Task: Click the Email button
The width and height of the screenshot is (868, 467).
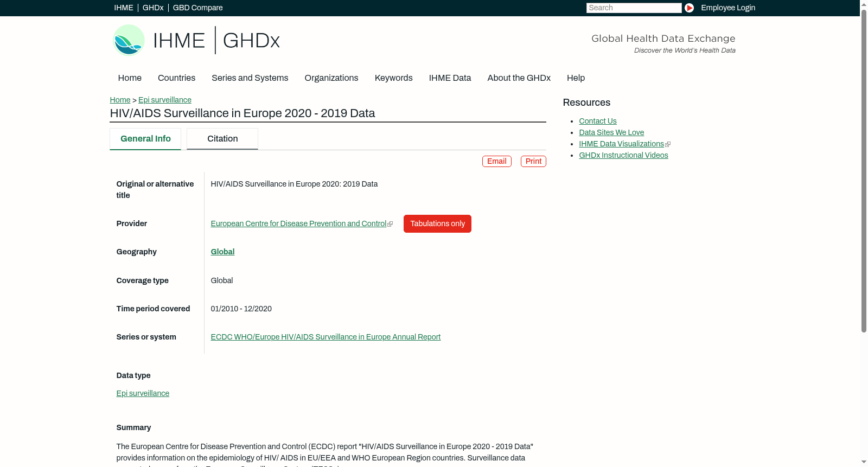Action: [x=497, y=162]
